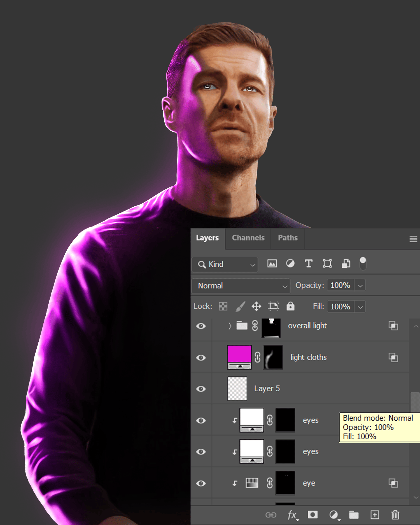Create a new layer plus icon
420x525 pixels.
pyautogui.click(x=375, y=515)
